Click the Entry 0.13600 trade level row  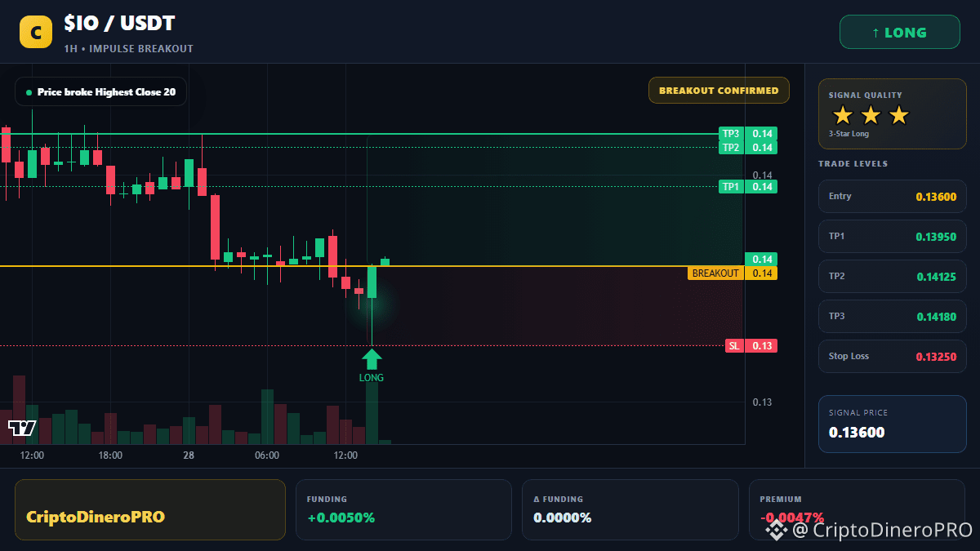(x=892, y=197)
